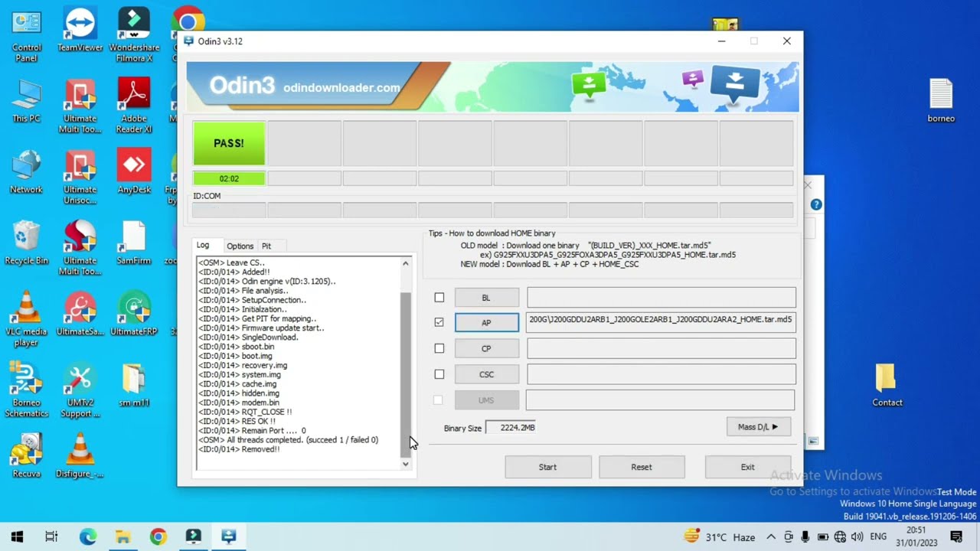Click log line 'RES OK !!'
Image resolution: width=980 pixels, height=551 pixels.
click(x=237, y=421)
